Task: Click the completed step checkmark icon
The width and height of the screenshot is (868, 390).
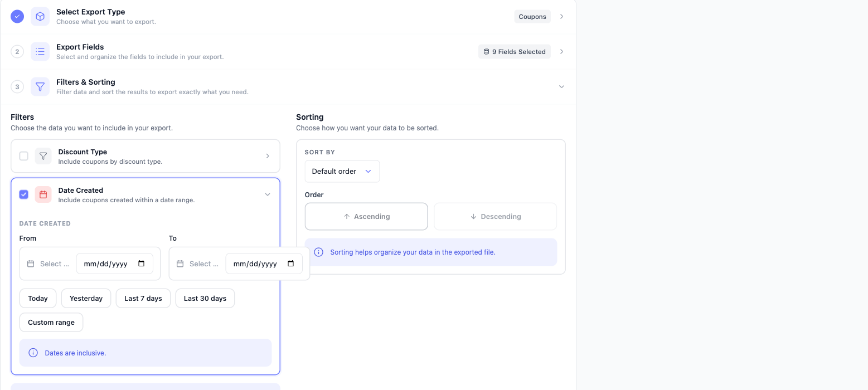Action: pos(17,17)
